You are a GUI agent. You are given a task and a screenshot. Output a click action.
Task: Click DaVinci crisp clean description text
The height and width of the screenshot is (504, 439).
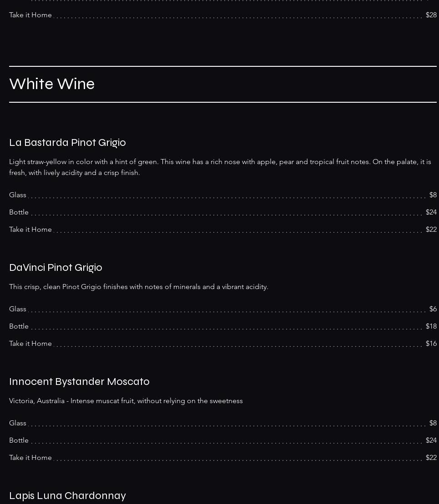[138, 287]
